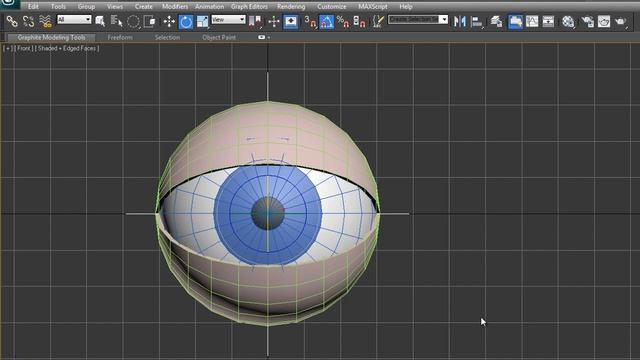Open ribbon display options small arrow
Viewport: 640px width, 360px height.
click(x=269, y=38)
